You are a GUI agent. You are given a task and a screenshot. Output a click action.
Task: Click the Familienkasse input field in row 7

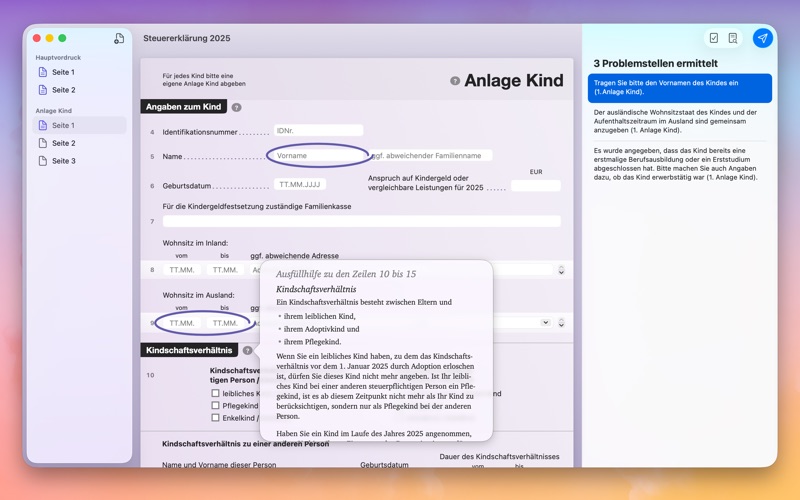coord(362,221)
